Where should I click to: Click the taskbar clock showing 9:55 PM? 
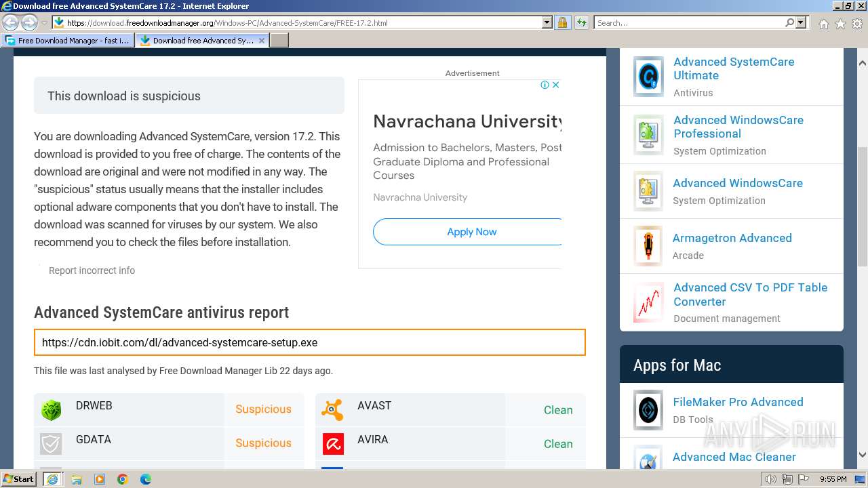point(833,479)
